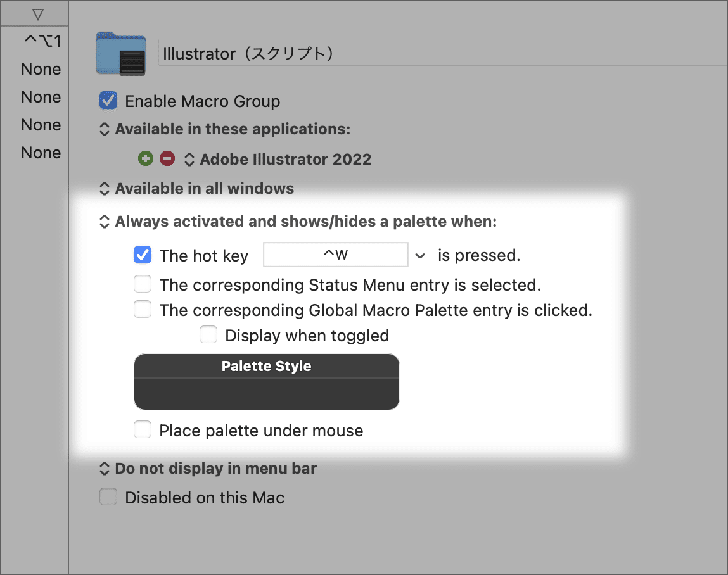Open Available in all windows popup
Viewport: 728px width, 575px height.
[197, 189]
